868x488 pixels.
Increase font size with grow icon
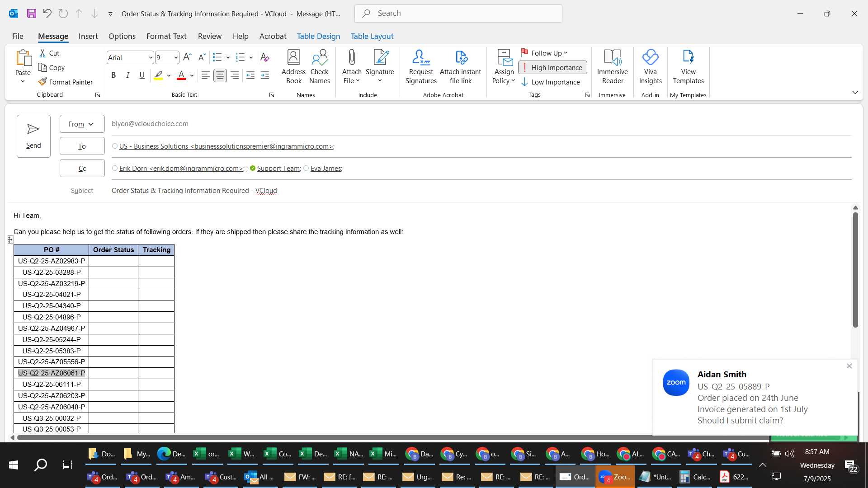point(187,57)
